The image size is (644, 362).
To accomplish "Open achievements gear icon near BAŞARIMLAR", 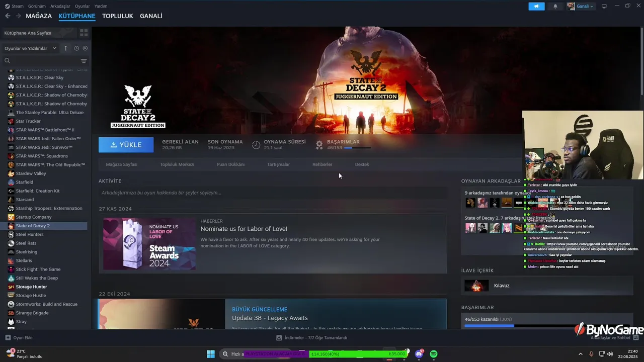I will (x=319, y=145).
